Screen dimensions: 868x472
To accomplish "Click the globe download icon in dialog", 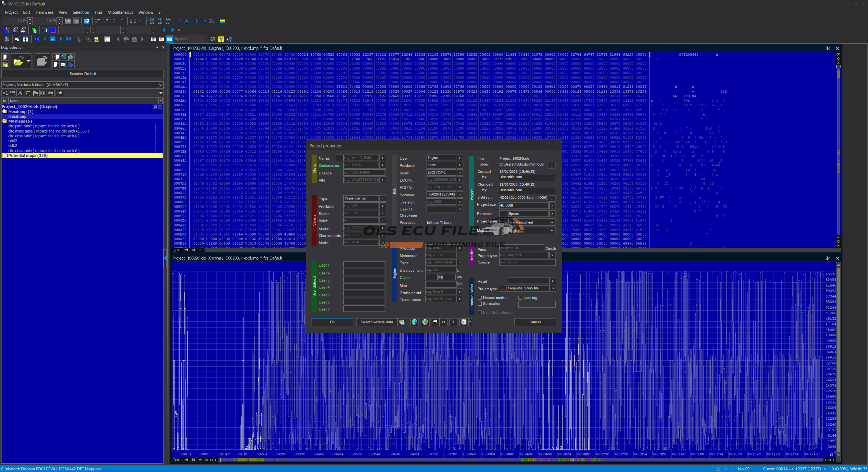I will point(414,322).
